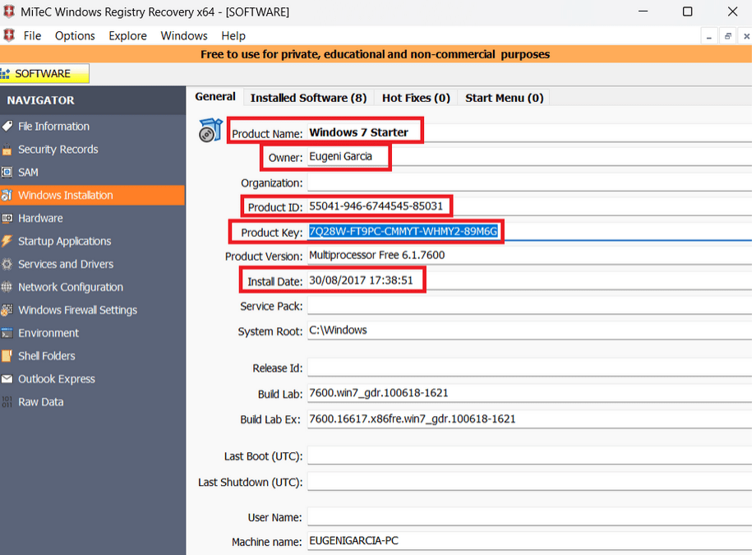Click the System Root field C:\Windows
The width and height of the screenshot is (756, 555).
pyautogui.click(x=529, y=331)
